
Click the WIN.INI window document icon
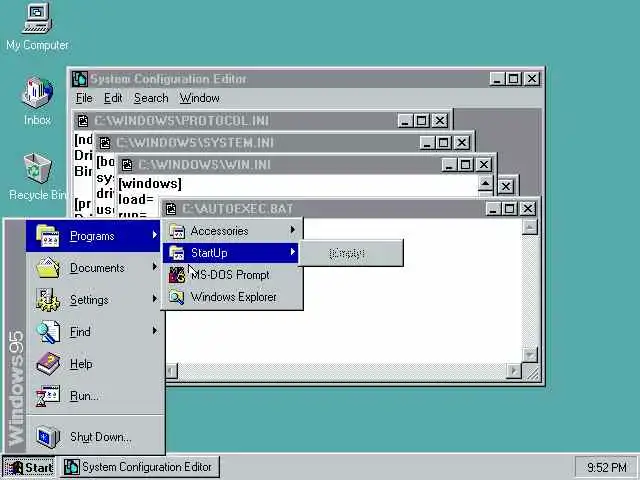[127, 165]
